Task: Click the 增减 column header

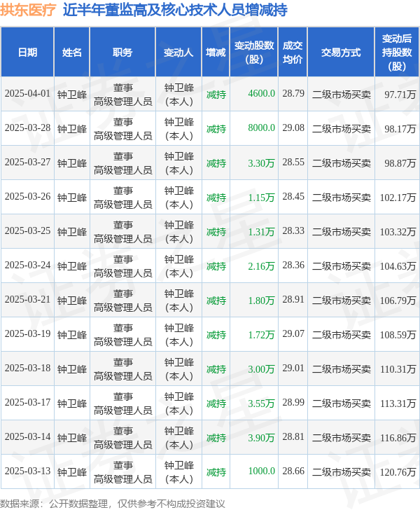Action: pyautogui.click(x=216, y=52)
